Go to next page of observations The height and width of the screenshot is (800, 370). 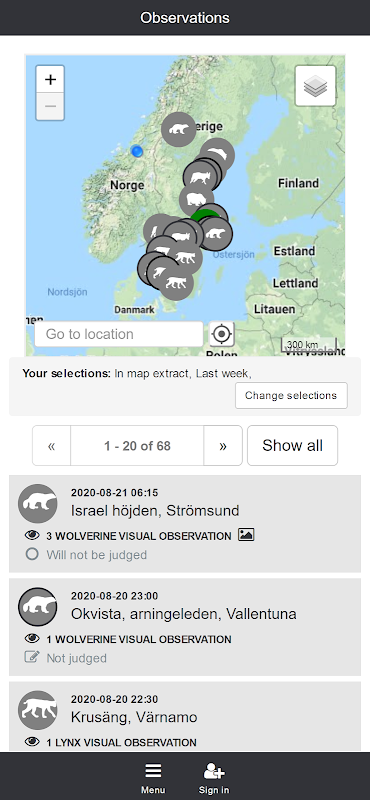pos(223,445)
